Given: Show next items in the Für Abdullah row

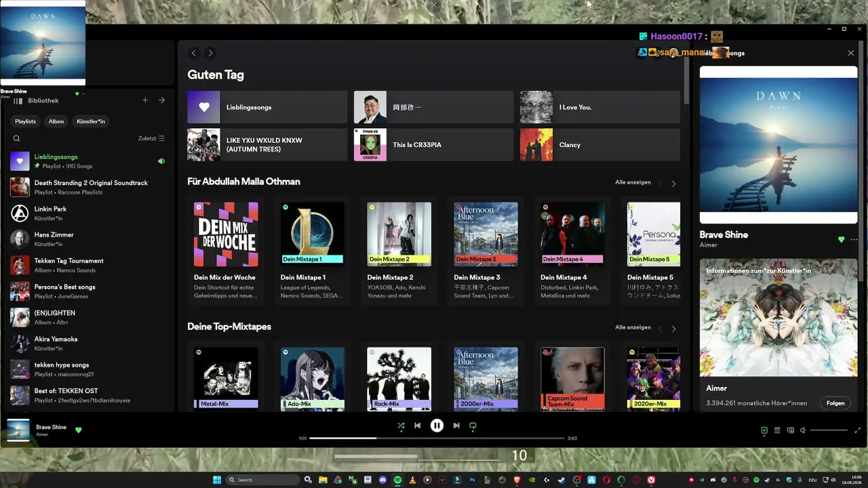Looking at the screenshot, I should click(x=673, y=184).
